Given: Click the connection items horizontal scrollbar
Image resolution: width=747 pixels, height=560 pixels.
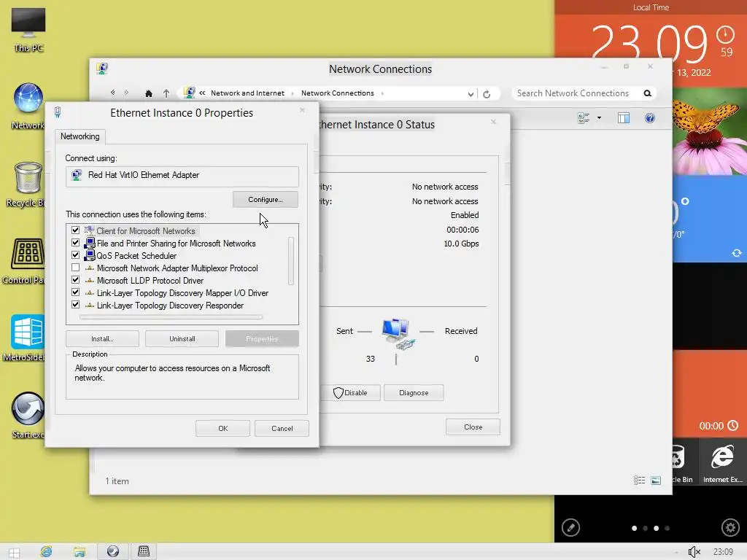Looking at the screenshot, I should point(171,316).
